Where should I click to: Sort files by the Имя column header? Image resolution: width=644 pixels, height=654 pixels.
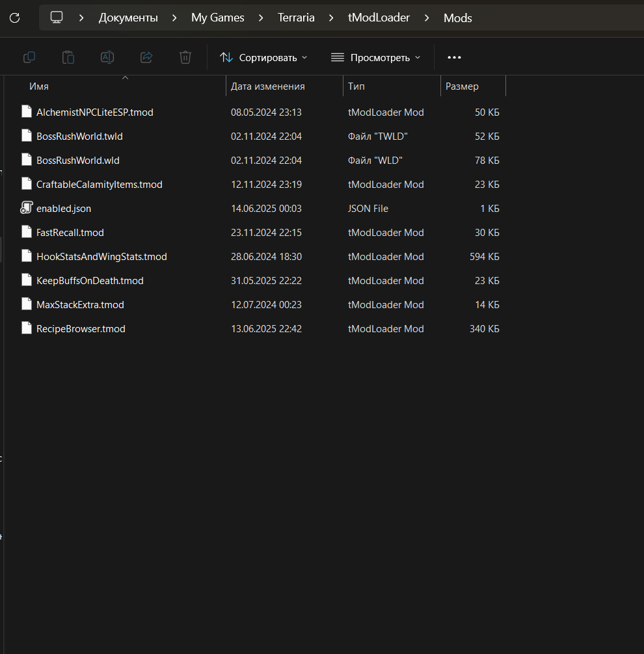click(x=39, y=86)
